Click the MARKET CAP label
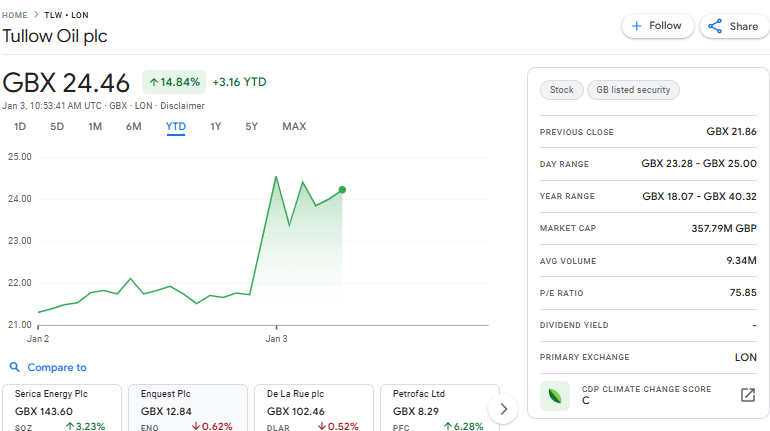The width and height of the screenshot is (770, 431). point(568,228)
